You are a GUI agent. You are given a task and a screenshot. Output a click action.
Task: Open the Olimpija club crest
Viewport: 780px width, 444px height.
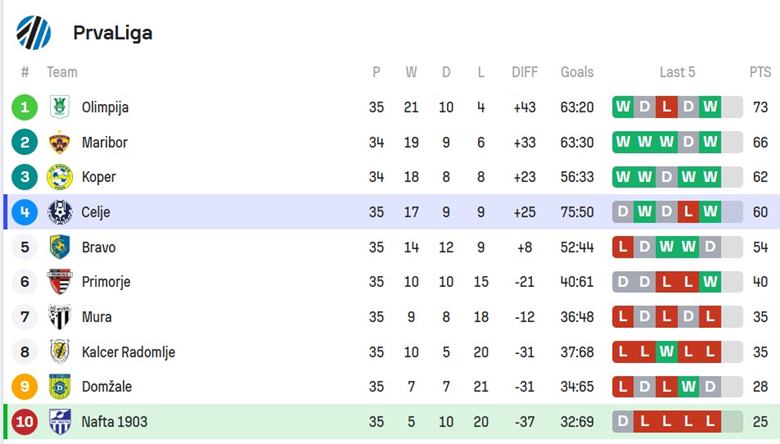60,107
